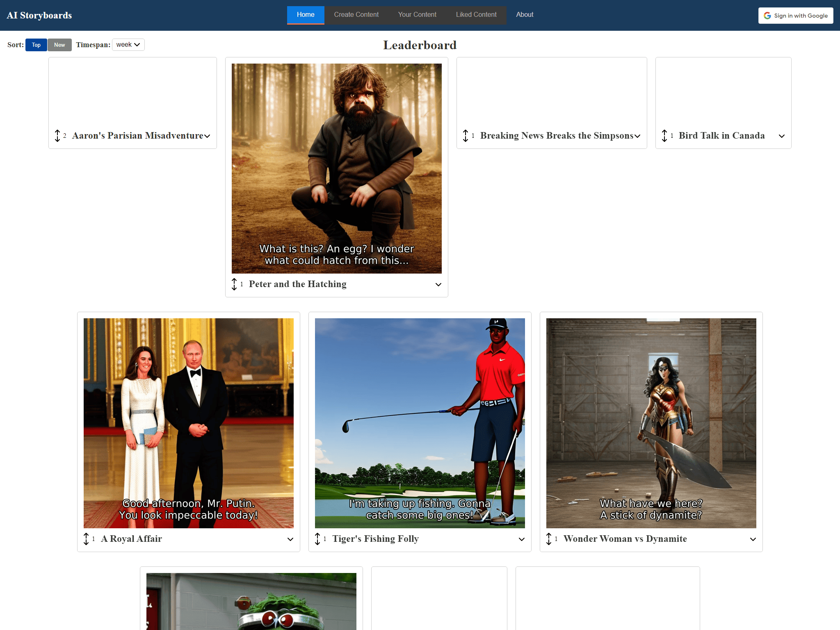This screenshot has width=840, height=630.
Task: Click the title Bird Talk in Canada
Action: 722,136
